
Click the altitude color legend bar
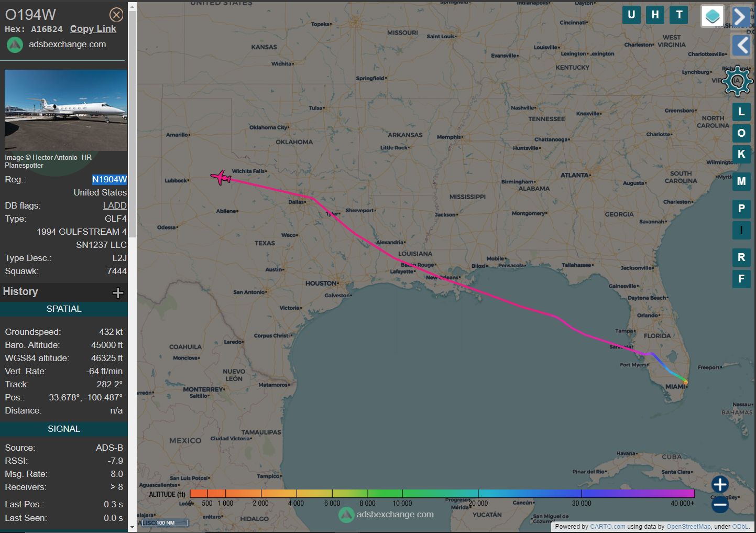pos(442,493)
